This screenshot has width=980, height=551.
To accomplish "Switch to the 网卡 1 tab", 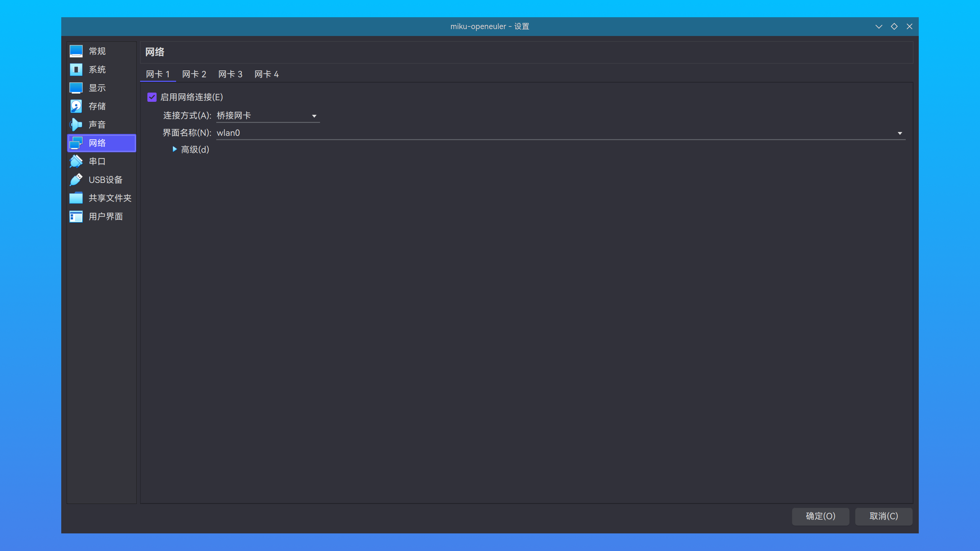I will pyautogui.click(x=158, y=74).
